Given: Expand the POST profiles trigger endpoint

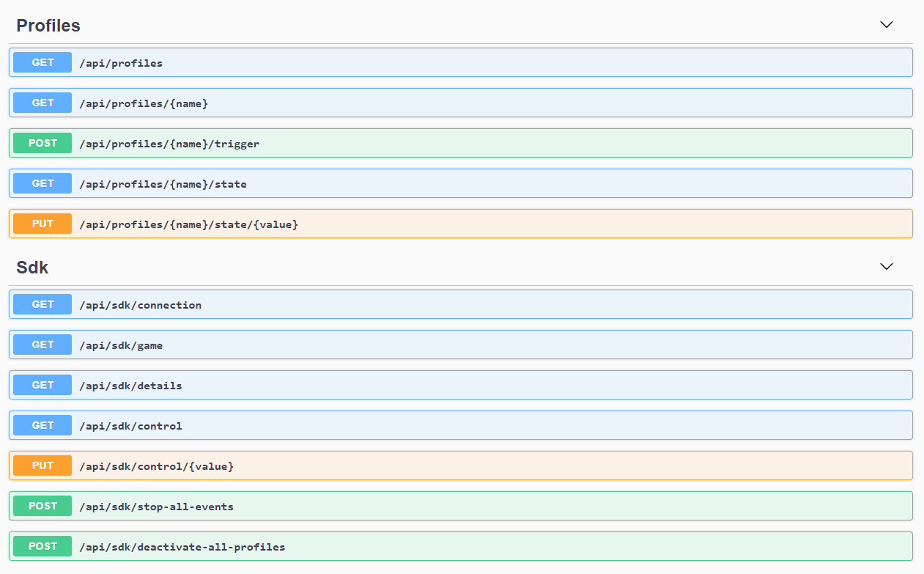Looking at the screenshot, I should pos(461,143).
